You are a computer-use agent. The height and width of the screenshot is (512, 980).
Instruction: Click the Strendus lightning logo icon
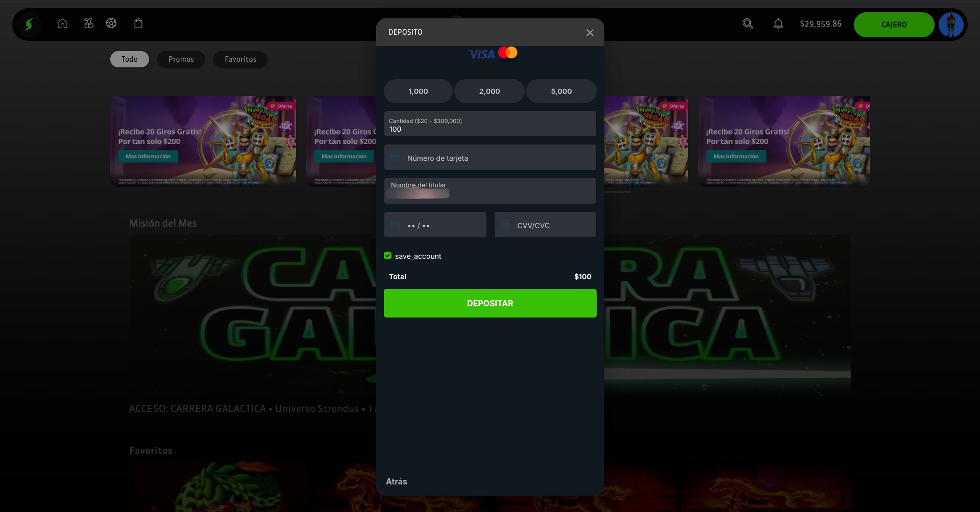click(x=29, y=24)
